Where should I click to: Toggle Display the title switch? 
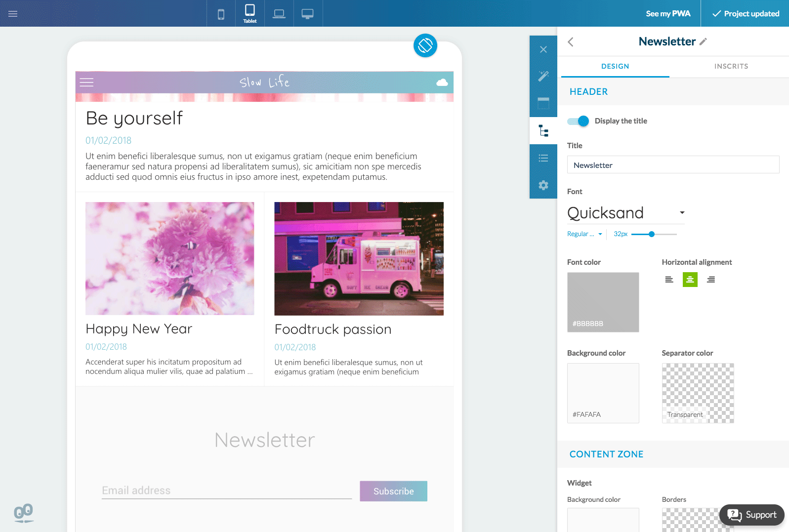coord(578,121)
